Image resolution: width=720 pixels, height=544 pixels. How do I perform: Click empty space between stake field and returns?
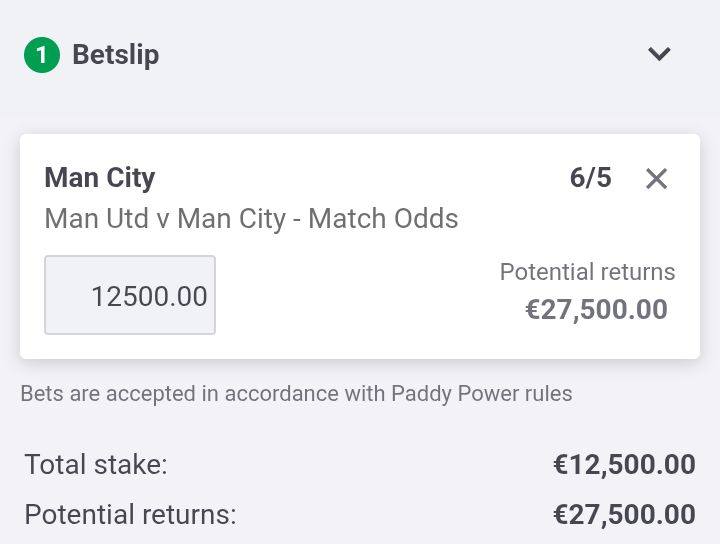354,295
